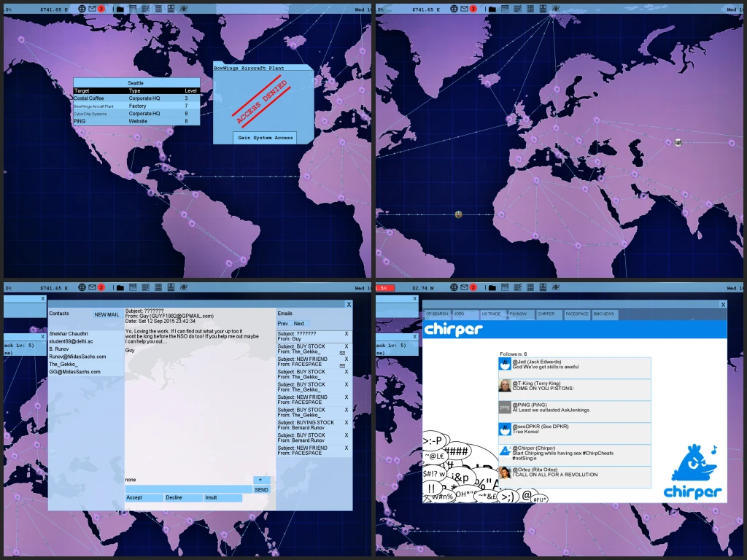Select Shekhar Chaudhri contact
Screen dimensions: 747x560
pyautogui.click(x=69, y=333)
